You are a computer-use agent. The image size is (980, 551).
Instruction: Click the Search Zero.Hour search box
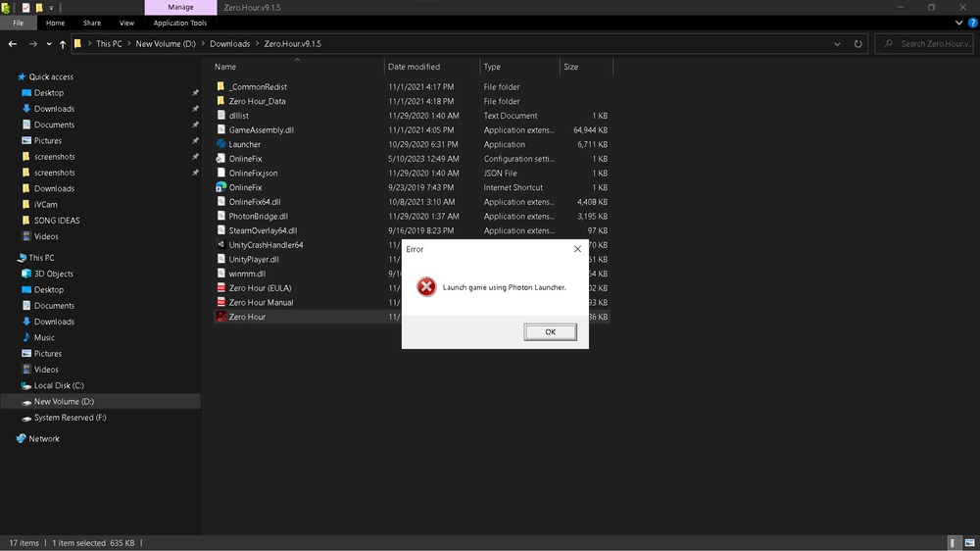coord(924,44)
